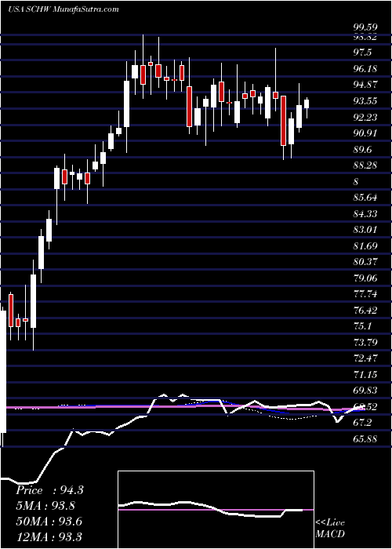Select the 76.42 price axis label
This screenshot has height=549, width=392.
coord(365,311)
